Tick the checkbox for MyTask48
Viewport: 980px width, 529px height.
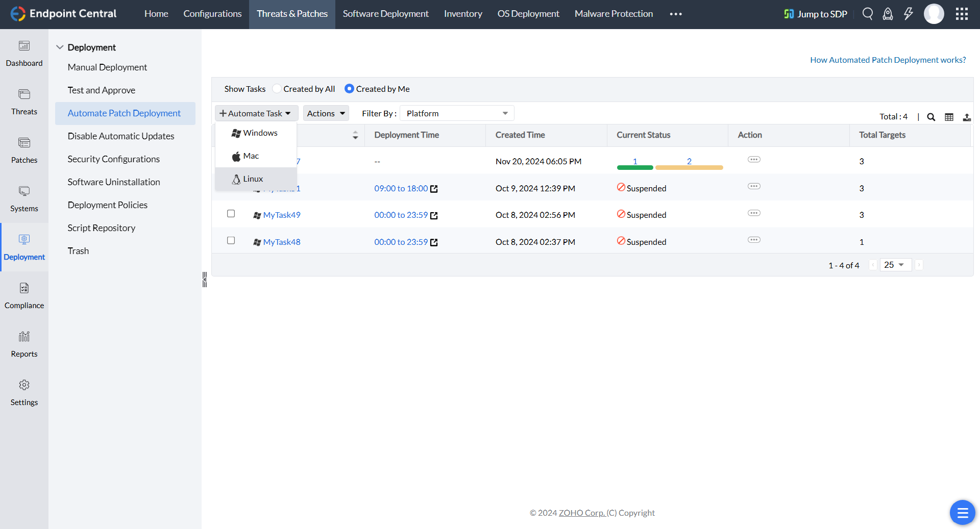point(231,241)
